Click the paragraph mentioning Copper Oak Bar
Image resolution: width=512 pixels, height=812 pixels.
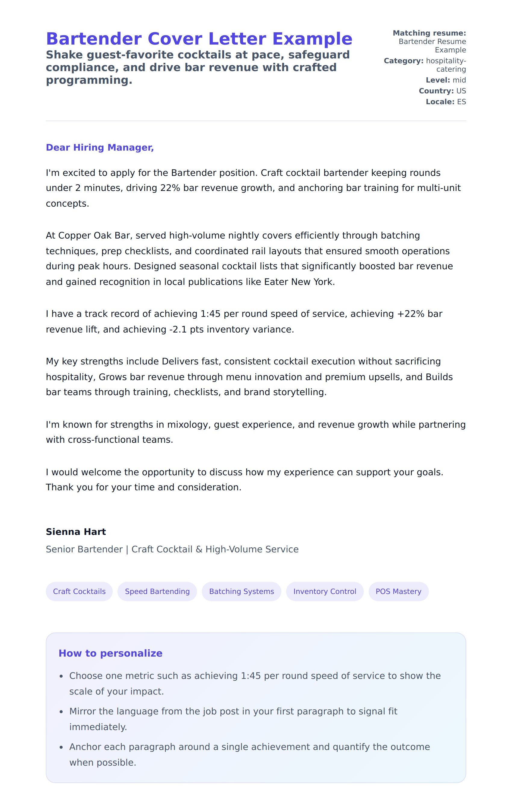click(x=250, y=258)
